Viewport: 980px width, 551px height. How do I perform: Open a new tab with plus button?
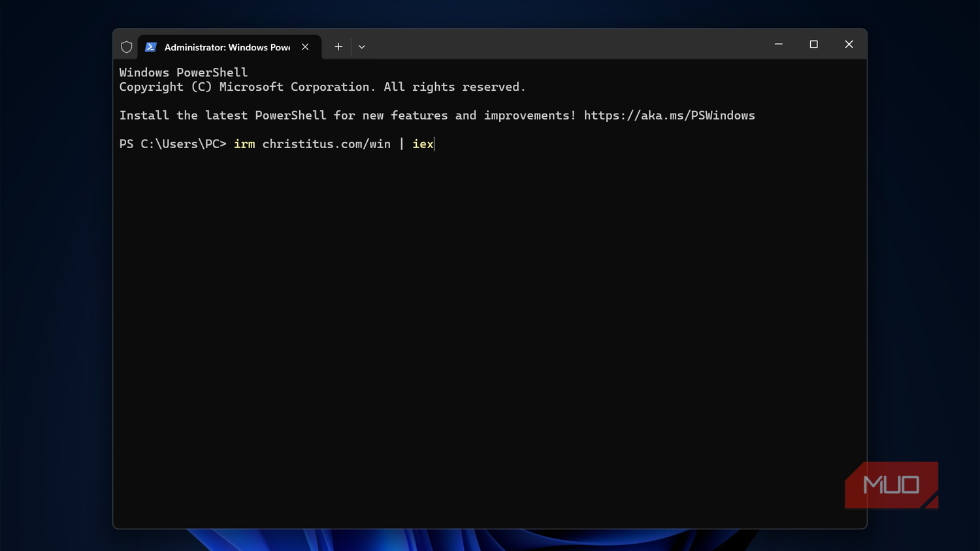coord(338,47)
